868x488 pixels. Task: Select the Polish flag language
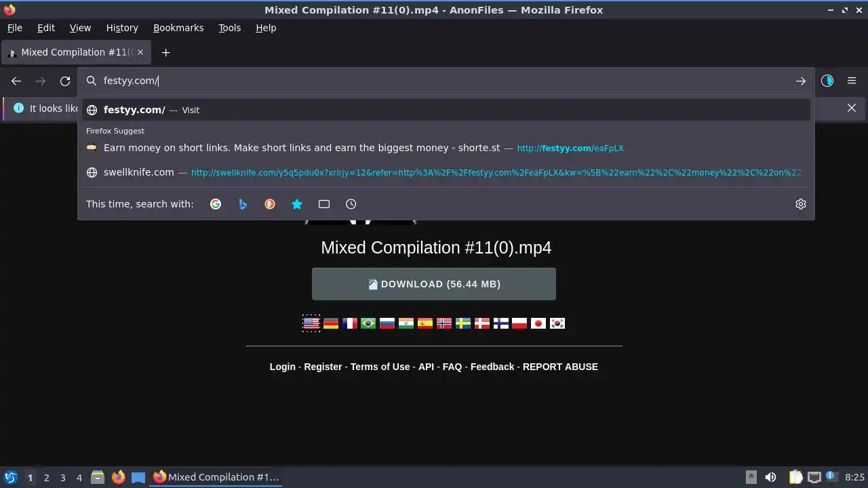pyautogui.click(x=519, y=323)
